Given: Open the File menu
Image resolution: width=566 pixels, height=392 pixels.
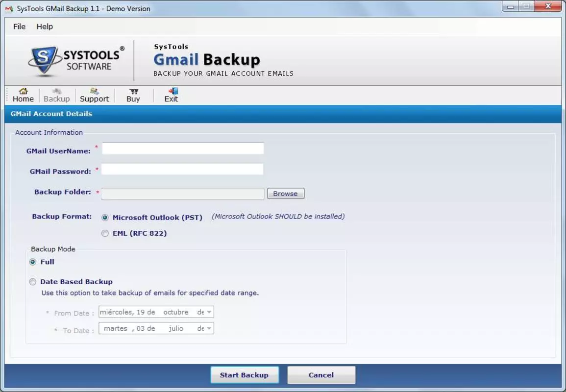Looking at the screenshot, I should (19, 26).
